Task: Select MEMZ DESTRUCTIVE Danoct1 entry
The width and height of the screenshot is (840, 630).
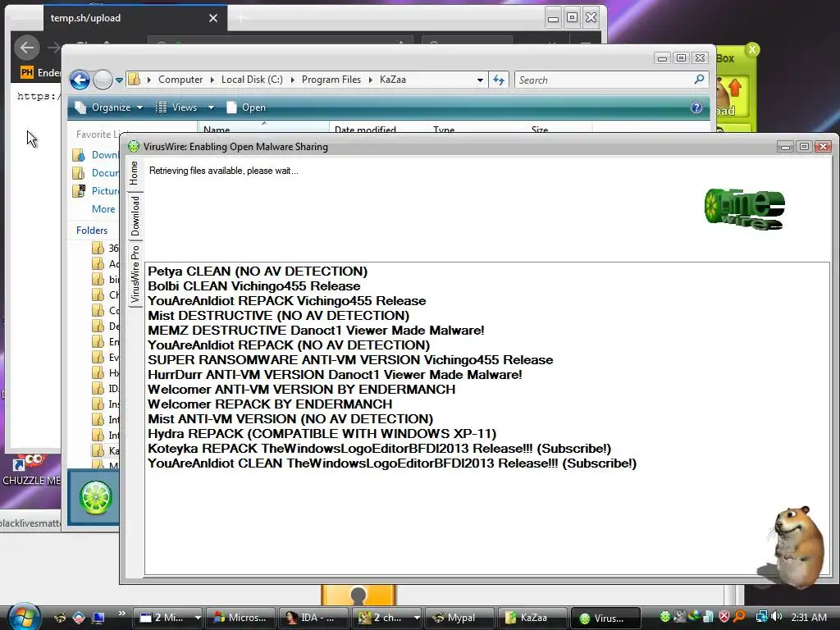Action: [x=316, y=331]
